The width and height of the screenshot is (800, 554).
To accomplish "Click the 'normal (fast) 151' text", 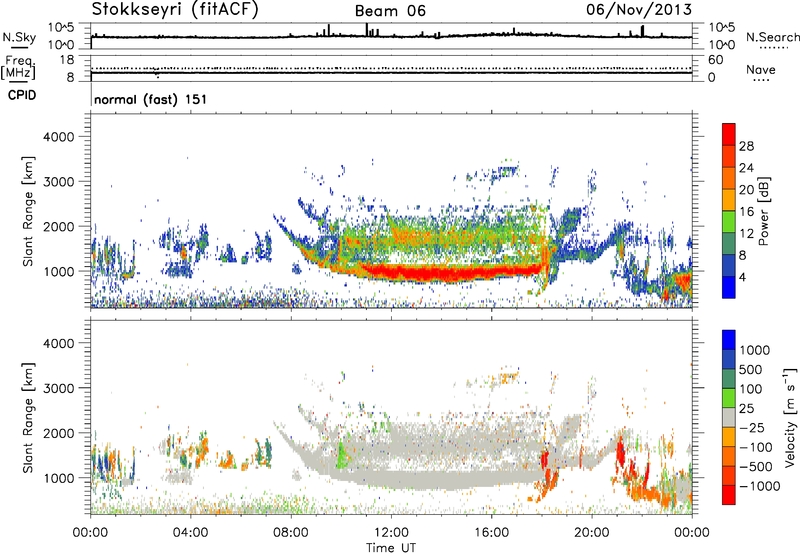I will click(x=151, y=99).
